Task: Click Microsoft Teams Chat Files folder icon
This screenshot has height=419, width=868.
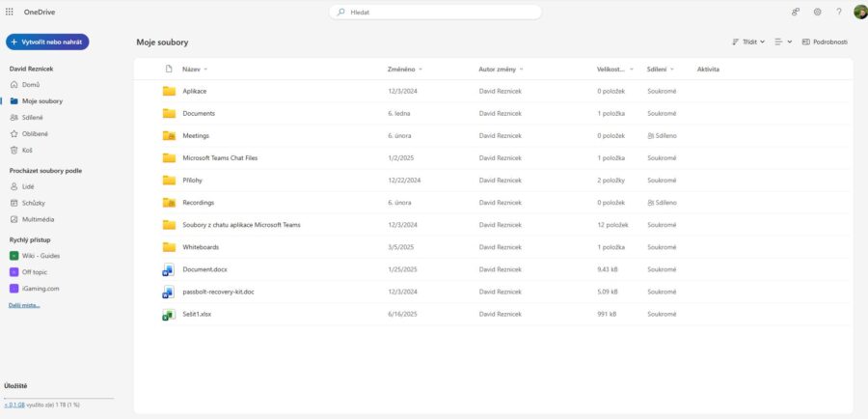Action: coord(169,158)
